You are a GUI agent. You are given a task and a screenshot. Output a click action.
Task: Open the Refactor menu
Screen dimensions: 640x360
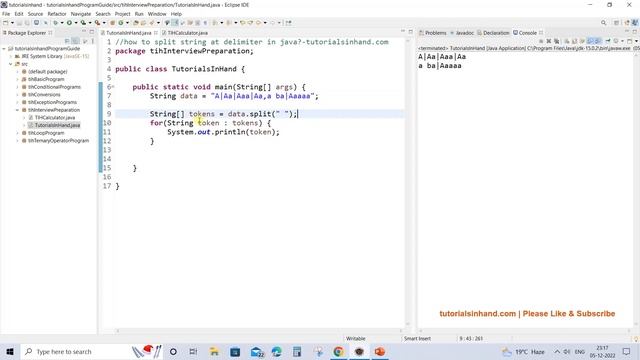[57, 14]
